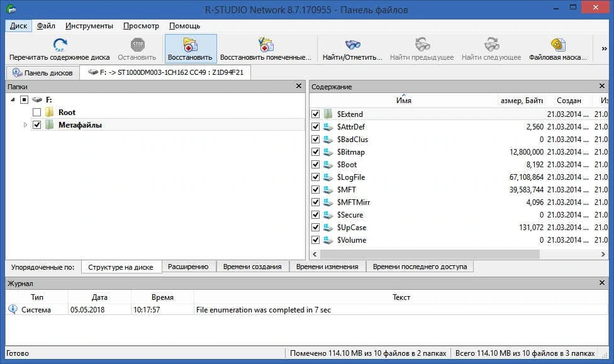614x364 pixels.
Task: Click the $Volume file icon
Action: point(328,240)
